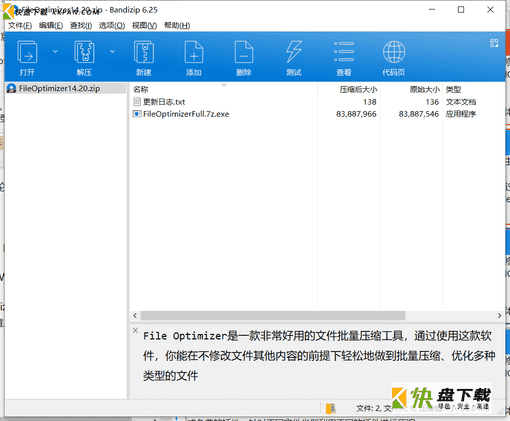
Task: Sort by the 原始大小 column header
Action: tap(424, 89)
